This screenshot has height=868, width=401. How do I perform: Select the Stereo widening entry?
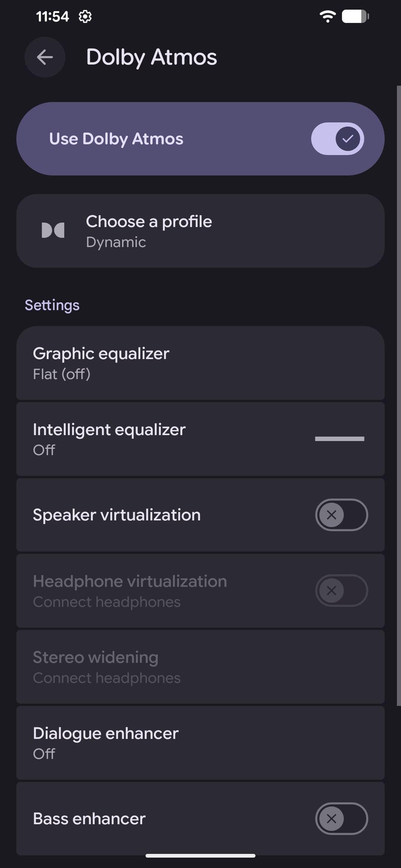click(200, 667)
